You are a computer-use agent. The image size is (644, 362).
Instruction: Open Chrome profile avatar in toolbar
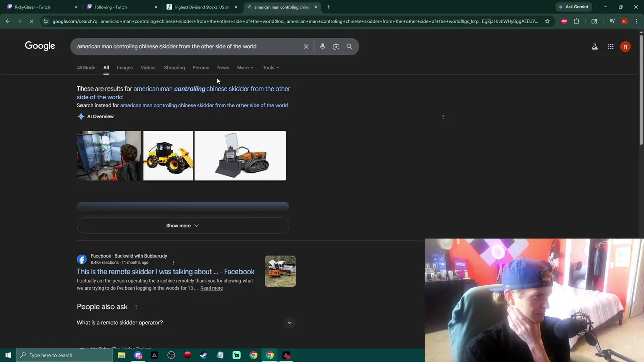click(624, 21)
